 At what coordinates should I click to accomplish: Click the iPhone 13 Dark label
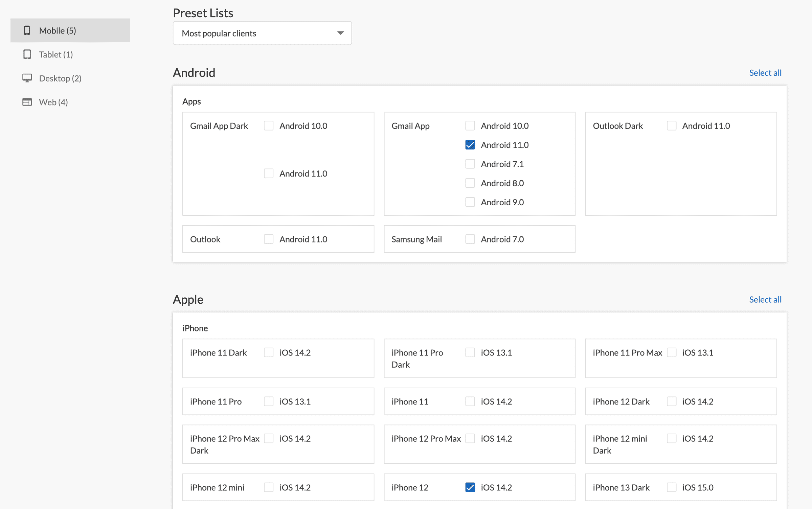click(621, 487)
